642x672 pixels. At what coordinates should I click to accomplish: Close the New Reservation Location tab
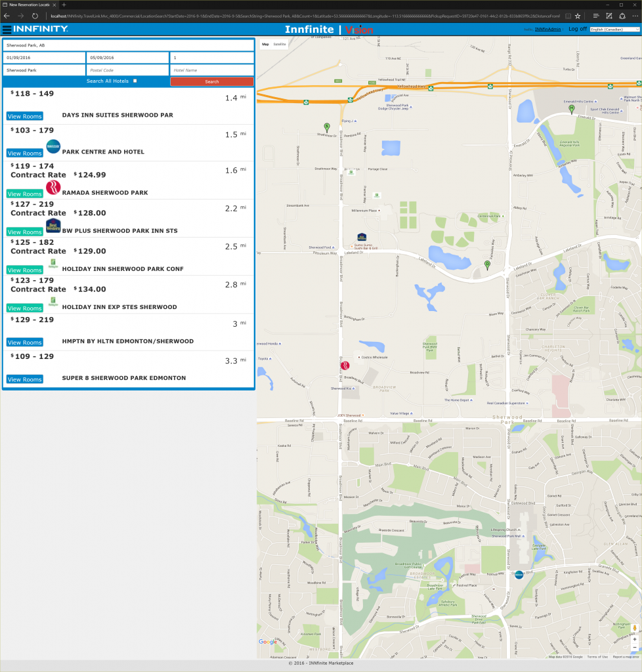(x=54, y=5)
